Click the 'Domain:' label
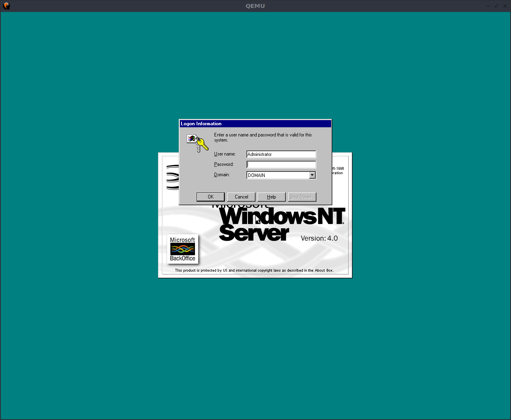Screen dimensions: 511x420 [222, 175]
